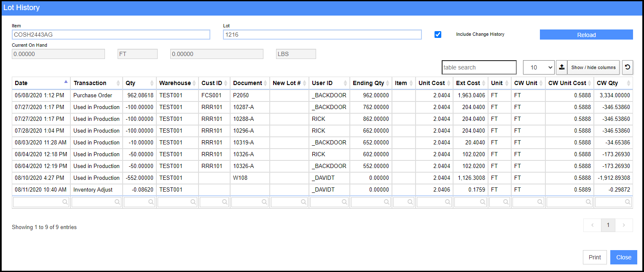644x272 pixels.
Task: Select page 1 in pagination
Action: point(608,225)
